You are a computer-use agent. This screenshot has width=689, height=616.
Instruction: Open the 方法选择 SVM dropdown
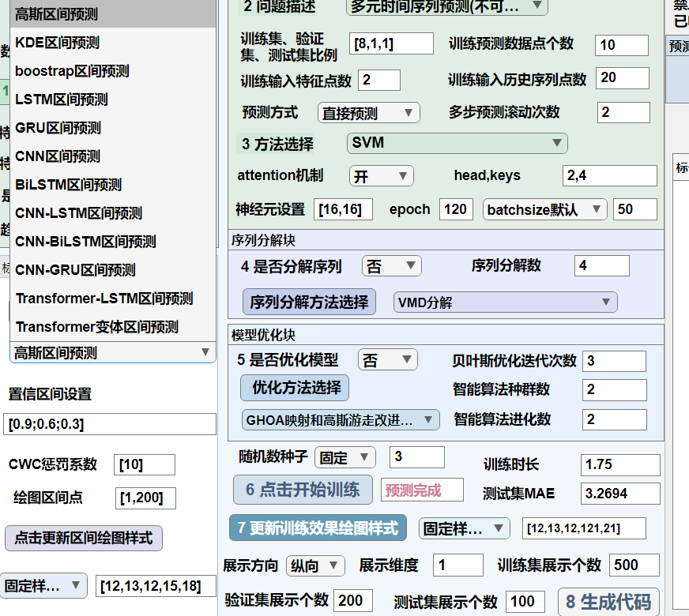tap(457, 143)
